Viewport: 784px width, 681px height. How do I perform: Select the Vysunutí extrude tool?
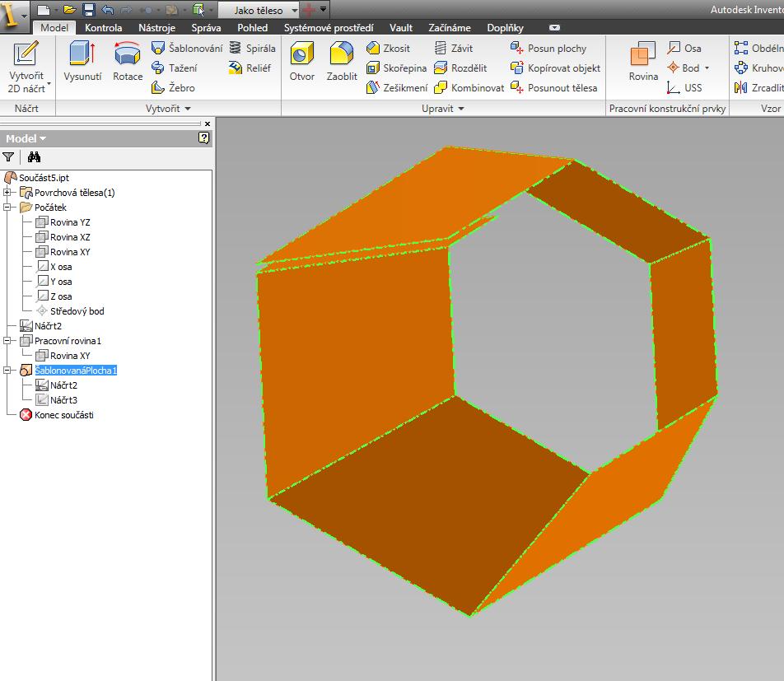(82, 61)
